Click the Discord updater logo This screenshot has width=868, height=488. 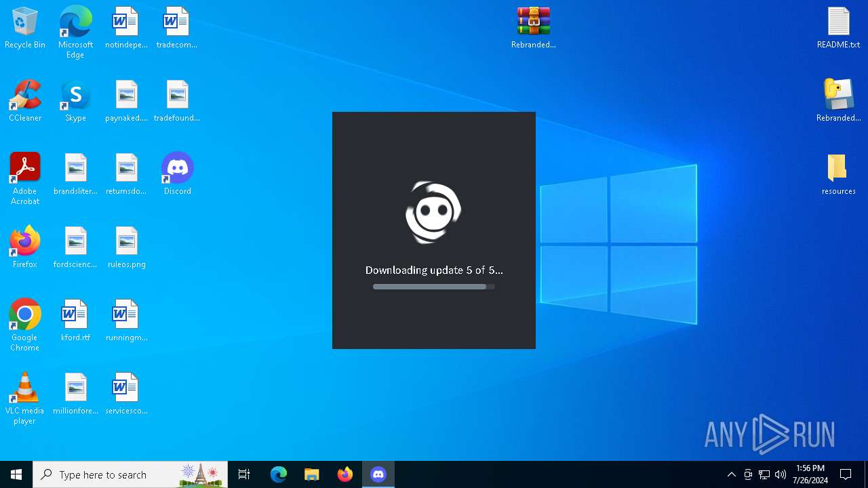[x=433, y=213]
